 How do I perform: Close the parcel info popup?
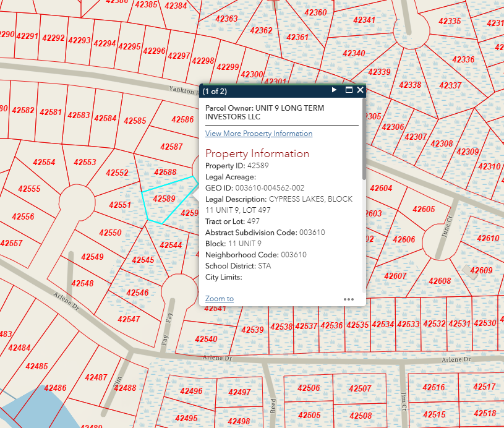click(360, 90)
